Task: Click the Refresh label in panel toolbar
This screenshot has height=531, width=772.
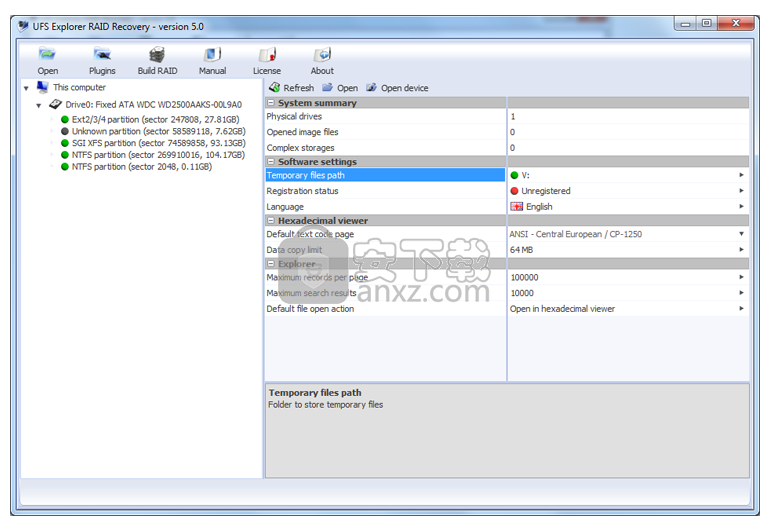Action: pyautogui.click(x=298, y=88)
